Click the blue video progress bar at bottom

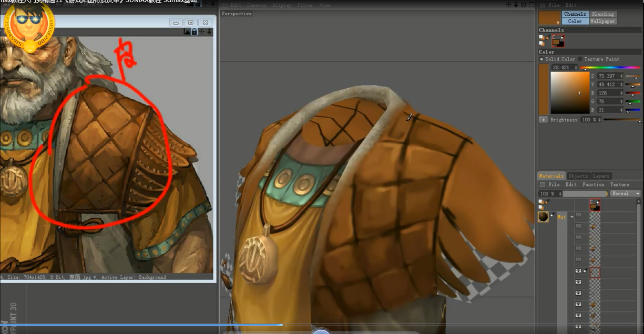tap(141, 325)
